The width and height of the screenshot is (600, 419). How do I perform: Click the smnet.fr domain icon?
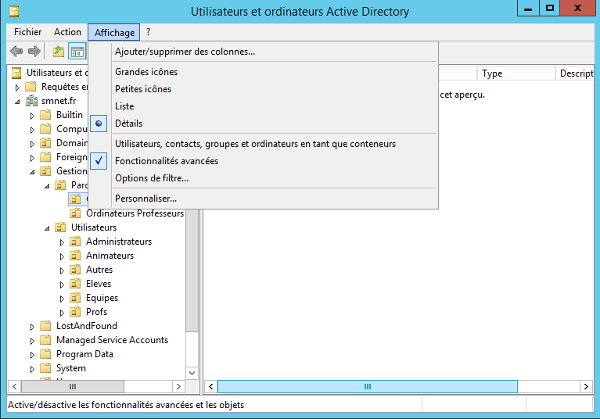(32, 101)
